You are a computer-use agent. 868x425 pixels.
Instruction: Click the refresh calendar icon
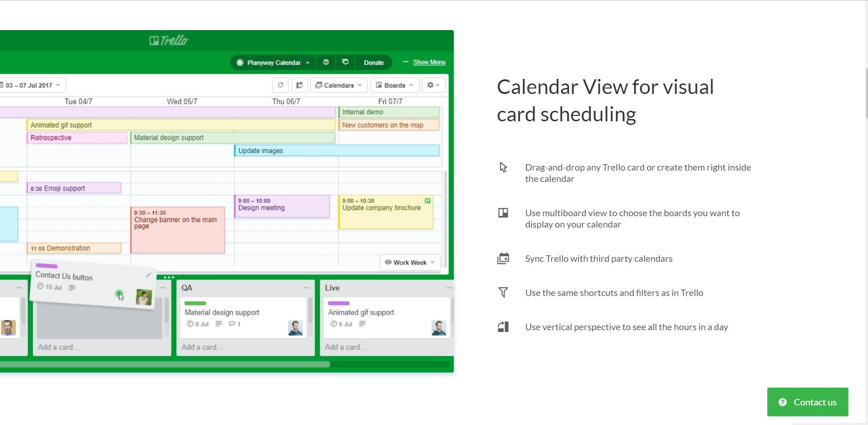click(x=280, y=85)
